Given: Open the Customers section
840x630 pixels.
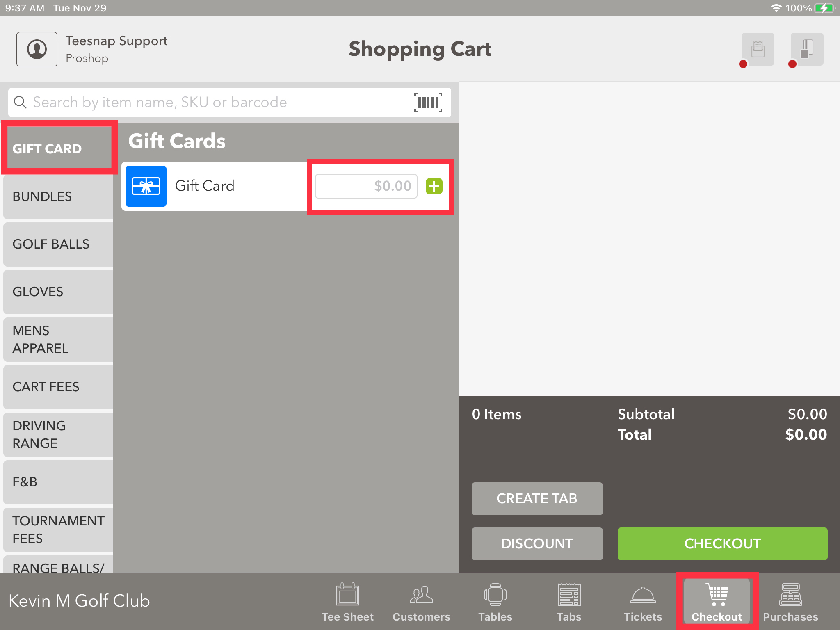Looking at the screenshot, I should 421,601.
